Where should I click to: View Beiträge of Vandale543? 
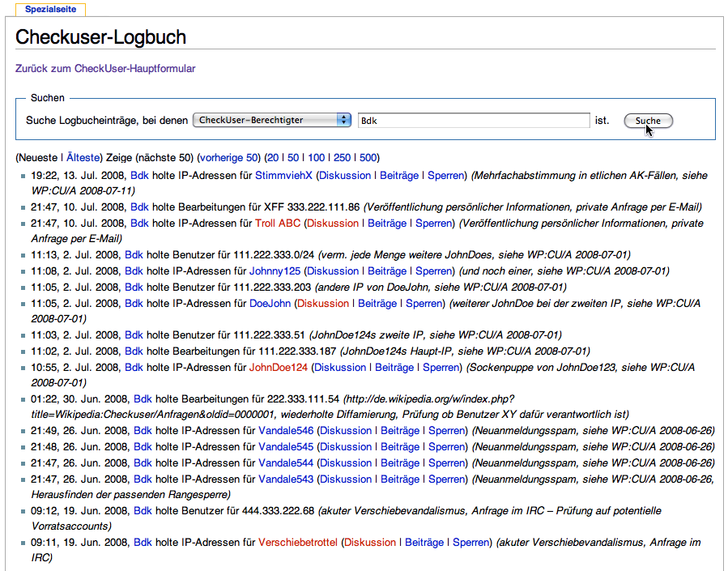pyautogui.click(x=400, y=479)
